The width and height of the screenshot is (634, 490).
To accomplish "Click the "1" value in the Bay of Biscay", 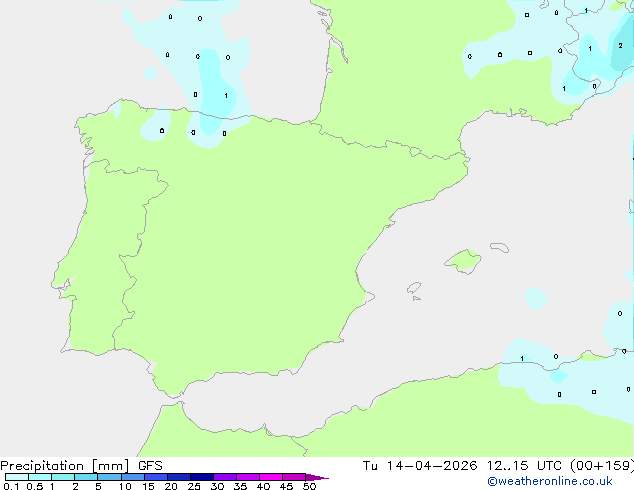I will [226, 96].
